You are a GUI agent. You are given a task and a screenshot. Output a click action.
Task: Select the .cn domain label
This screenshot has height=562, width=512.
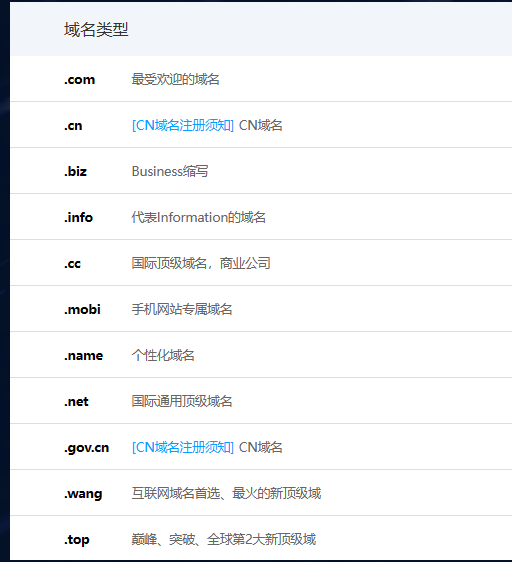pyautogui.click(x=73, y=125)
